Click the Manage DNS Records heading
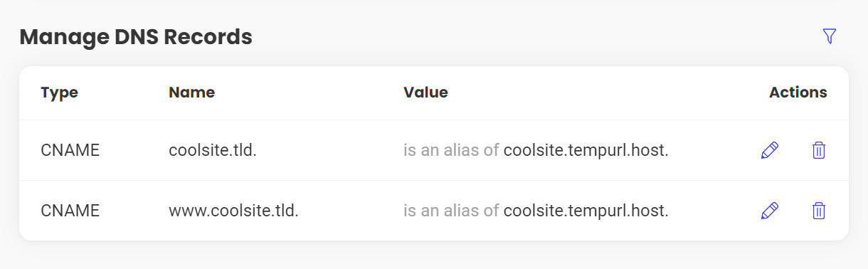Screen dimensions: 868x269 (x=136, y=36)
